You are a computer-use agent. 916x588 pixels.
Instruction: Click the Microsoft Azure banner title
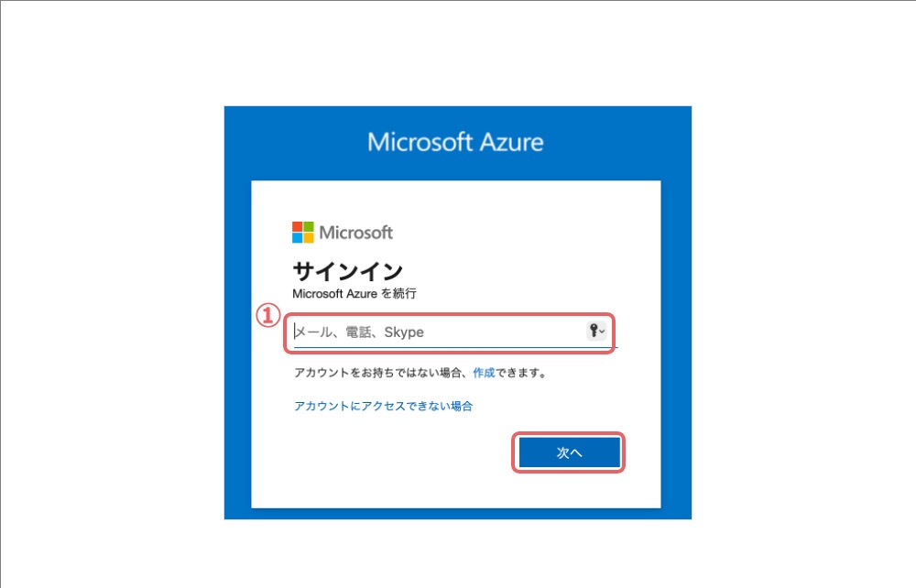(455, 142)
